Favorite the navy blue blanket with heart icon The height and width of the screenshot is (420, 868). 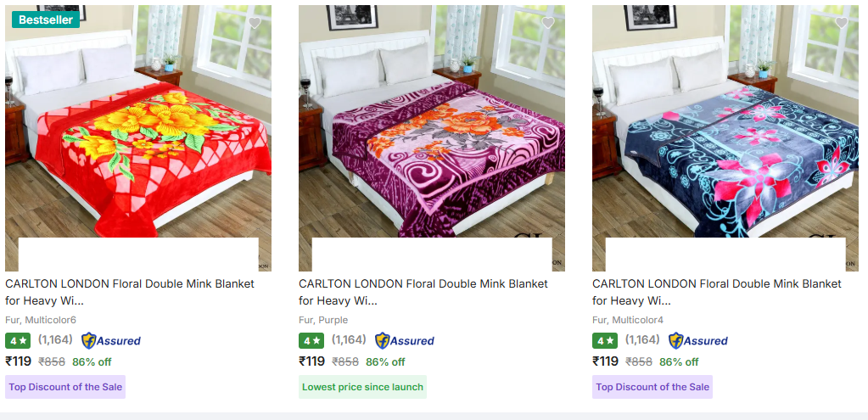pyautogui.click(x=842, y=23)
